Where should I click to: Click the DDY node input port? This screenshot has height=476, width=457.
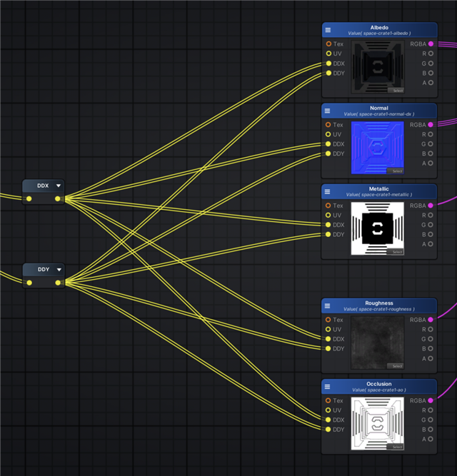29,283
